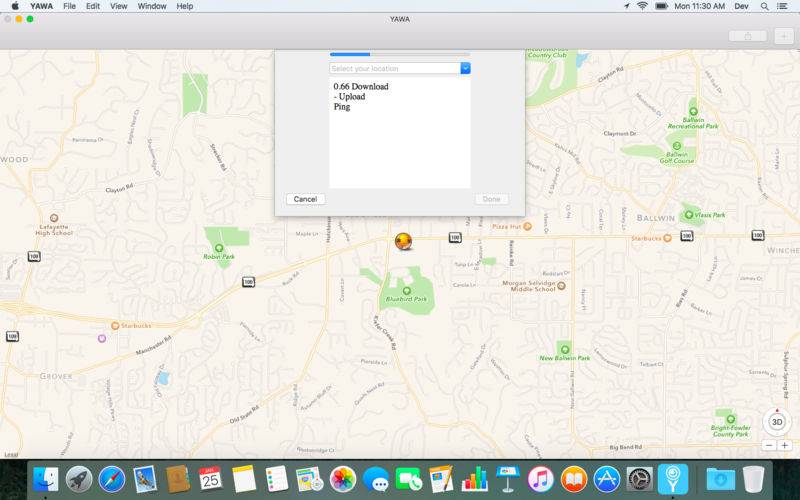Open Finder from the dock

(x=45, y=480)
